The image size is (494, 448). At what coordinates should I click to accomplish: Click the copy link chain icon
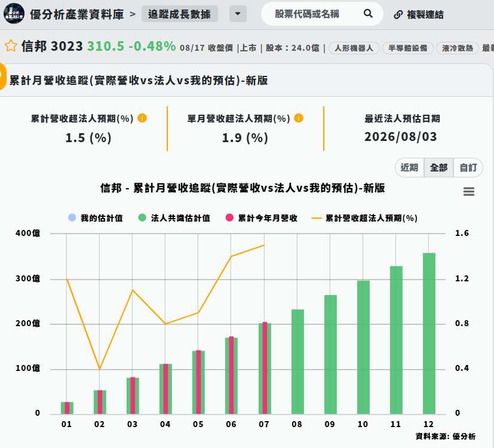pyautogui.click(x=398, y=14)
